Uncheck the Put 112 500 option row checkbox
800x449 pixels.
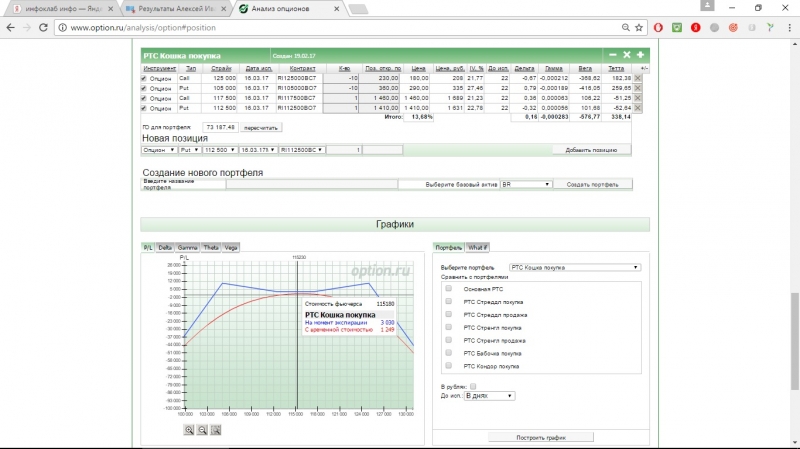point(143,108)
